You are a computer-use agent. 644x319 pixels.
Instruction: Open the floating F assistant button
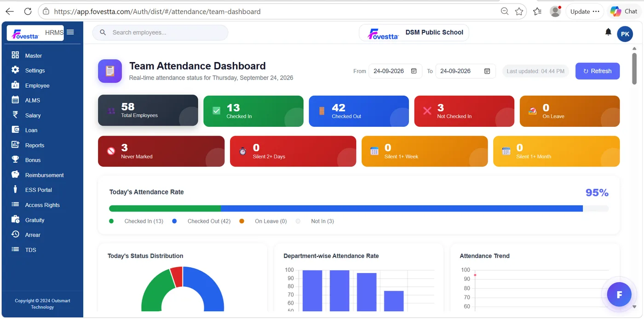tap(619, 295)
